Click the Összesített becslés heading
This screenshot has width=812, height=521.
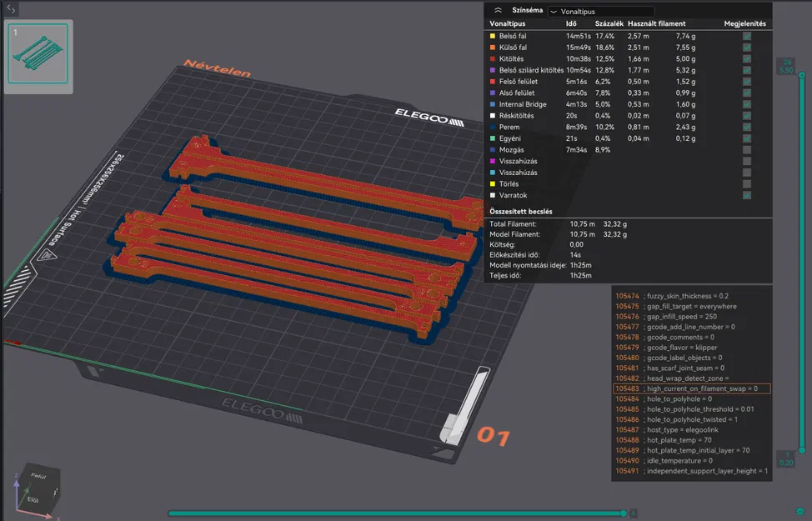tap(521, 212)
